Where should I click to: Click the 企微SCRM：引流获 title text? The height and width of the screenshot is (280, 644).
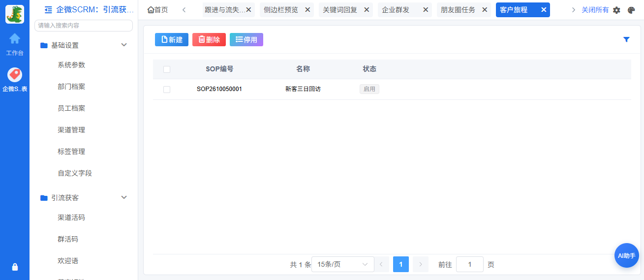[x=95, y=10]
